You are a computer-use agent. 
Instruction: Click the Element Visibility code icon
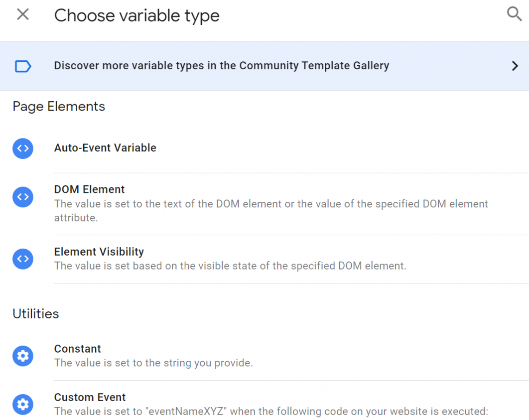pyautogui.click(x=22, y=259)
